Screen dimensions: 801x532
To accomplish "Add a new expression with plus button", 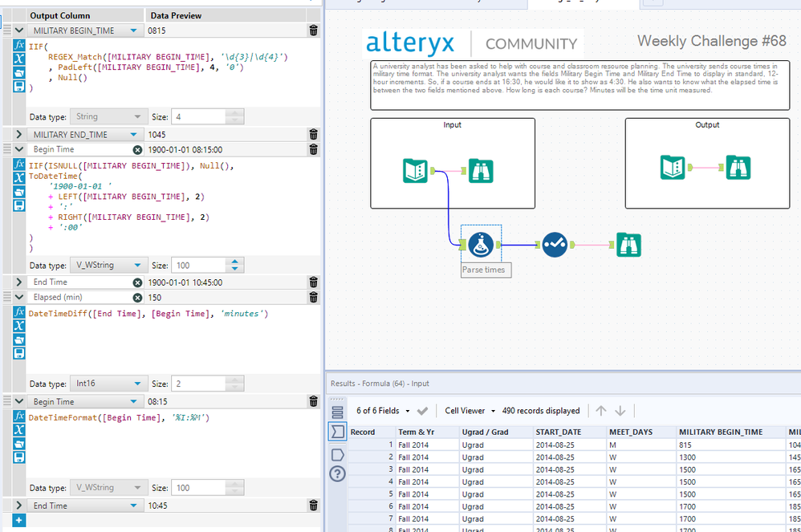I will 19,521.
